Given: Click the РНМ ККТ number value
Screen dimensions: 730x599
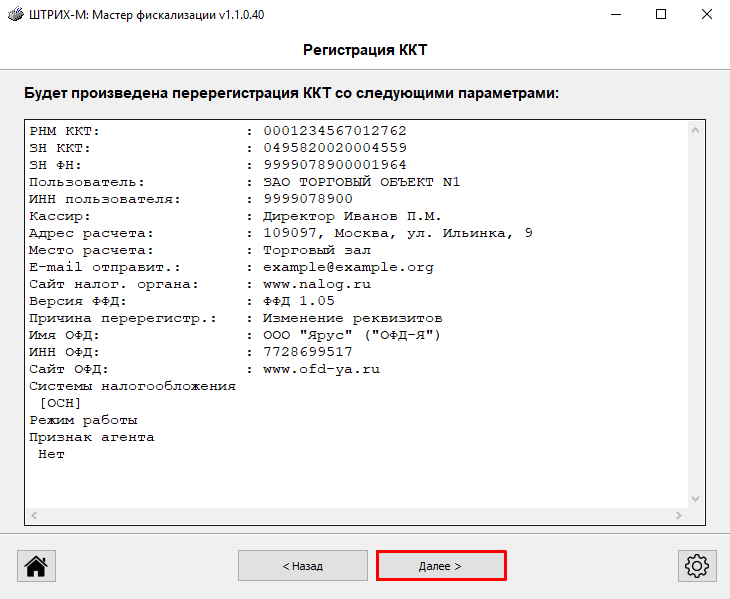Looking at the screenshot, I should tap(335, 131).
